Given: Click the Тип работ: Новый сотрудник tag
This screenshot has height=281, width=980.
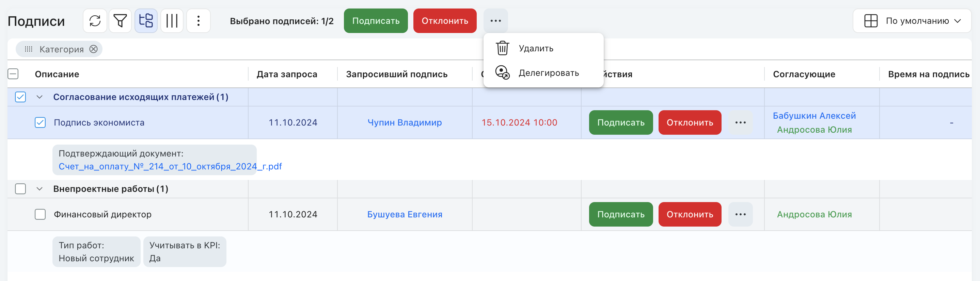Looking at the screenshot, I should (x=96, y=252).
